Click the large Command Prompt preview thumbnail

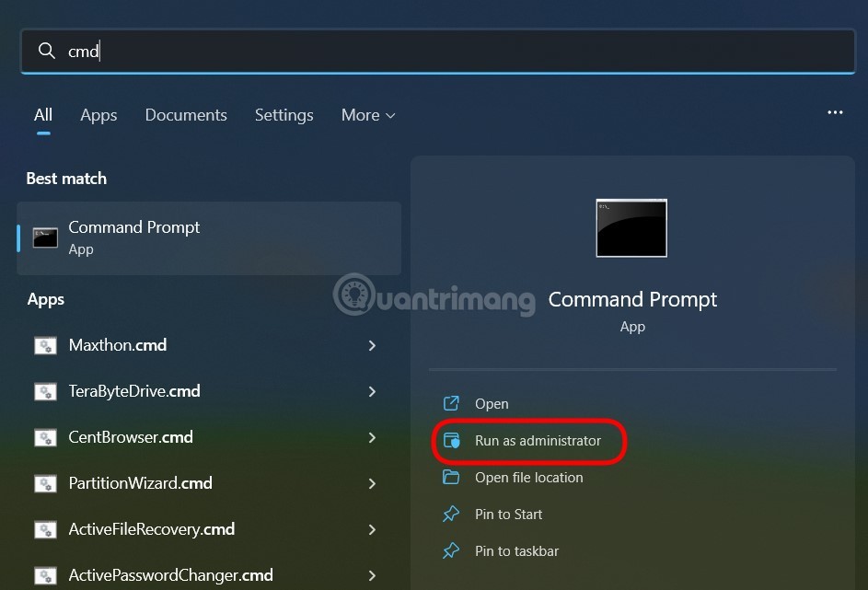tap(631, 228)
